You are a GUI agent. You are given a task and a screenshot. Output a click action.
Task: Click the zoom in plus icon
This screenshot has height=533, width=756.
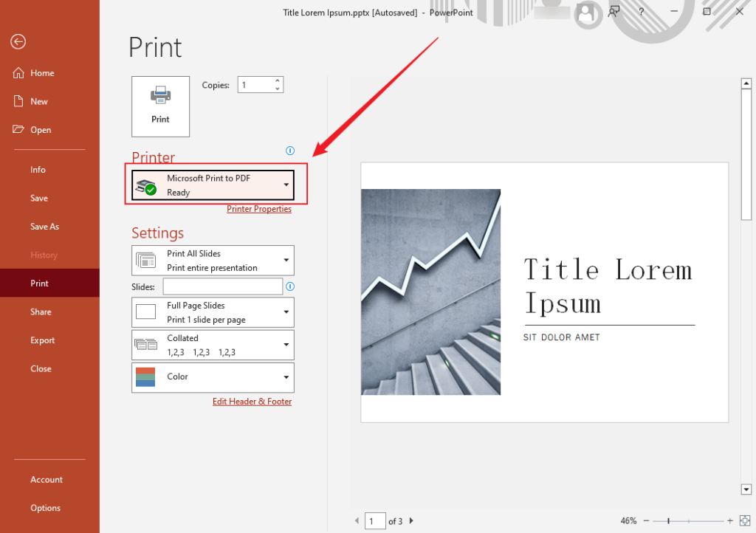click(729, 520)
